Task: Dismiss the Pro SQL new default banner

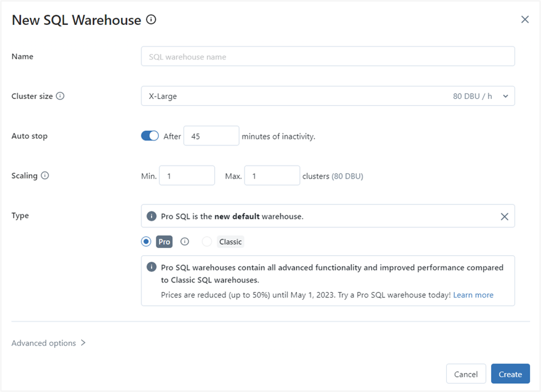Action: 504,216
